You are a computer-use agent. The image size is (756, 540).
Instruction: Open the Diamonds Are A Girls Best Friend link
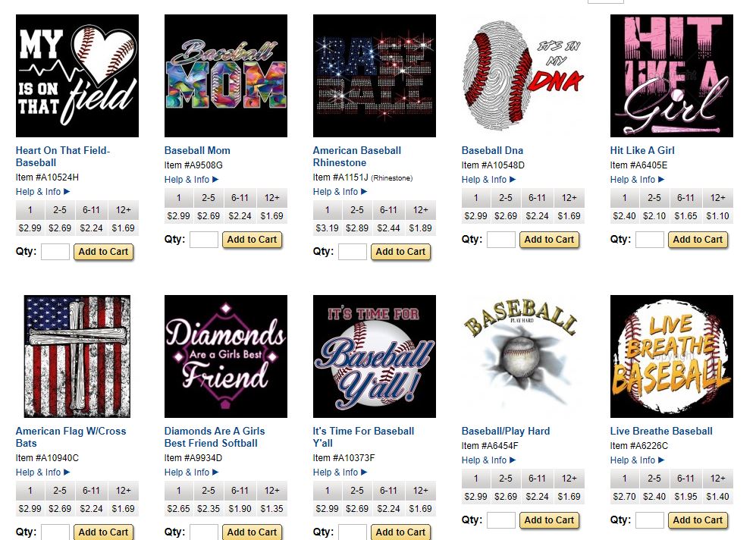tap(215, 437)
